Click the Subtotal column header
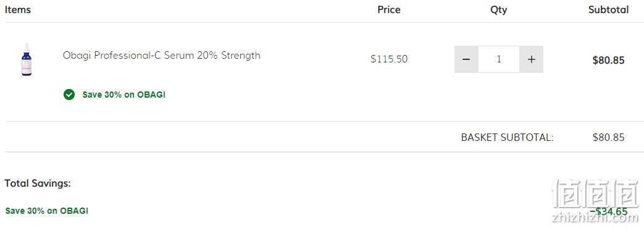This screenshot has width=644, height=228. coord(608,9)
